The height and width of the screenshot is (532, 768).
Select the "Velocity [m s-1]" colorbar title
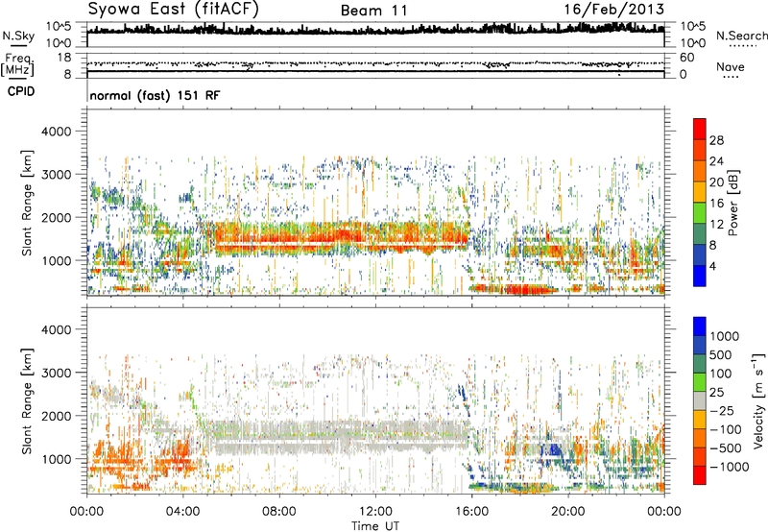[x=758, y=400]
